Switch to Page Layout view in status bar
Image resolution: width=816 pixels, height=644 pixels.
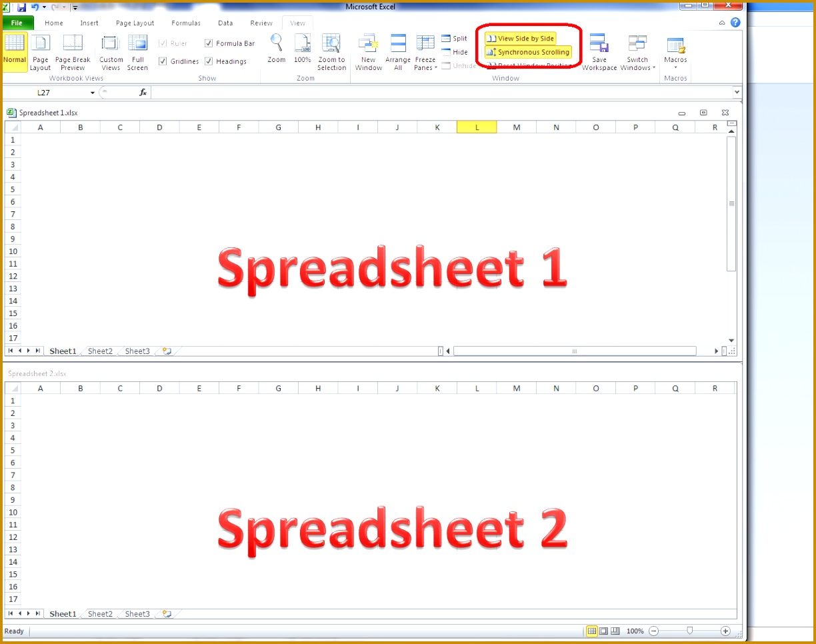pyautogui.click(x=603, y=631)
